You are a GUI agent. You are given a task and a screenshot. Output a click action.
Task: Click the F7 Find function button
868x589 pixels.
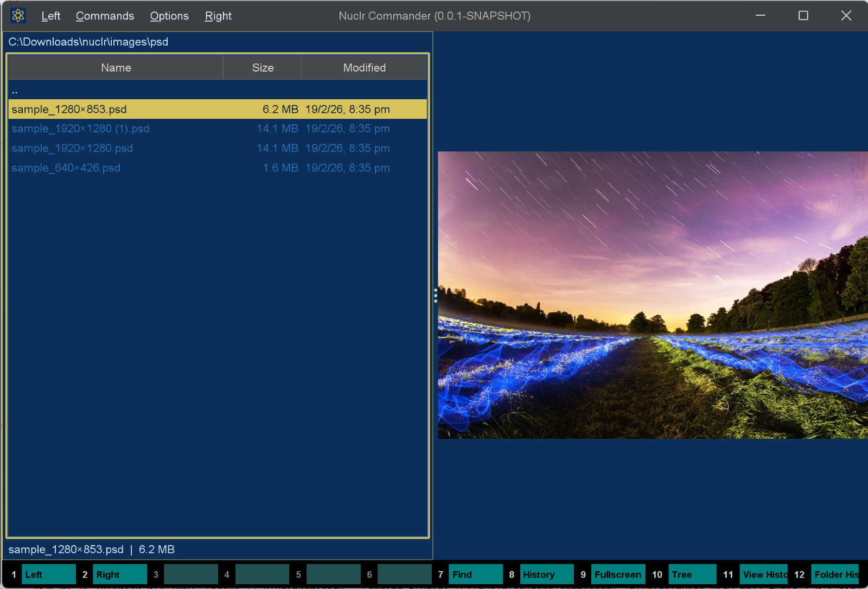pos(475,574)
